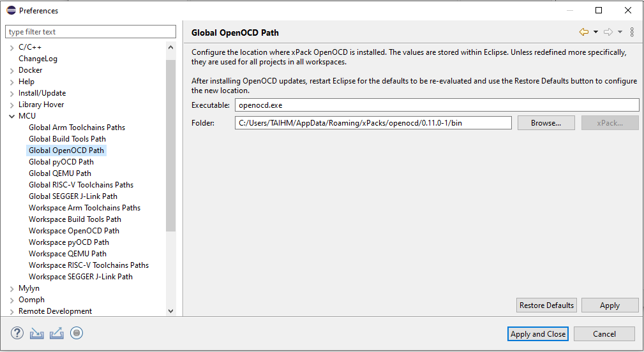Select Global QEMU Path
644x352 pixels.
[x=60, y=173]
